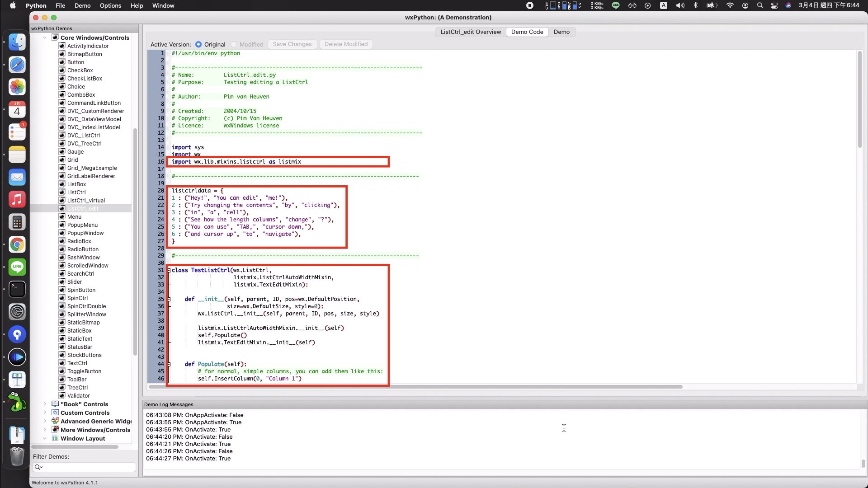Fold the Populate method at line 44
Viewport: 868px width, 488px height.
coord(169,364)
